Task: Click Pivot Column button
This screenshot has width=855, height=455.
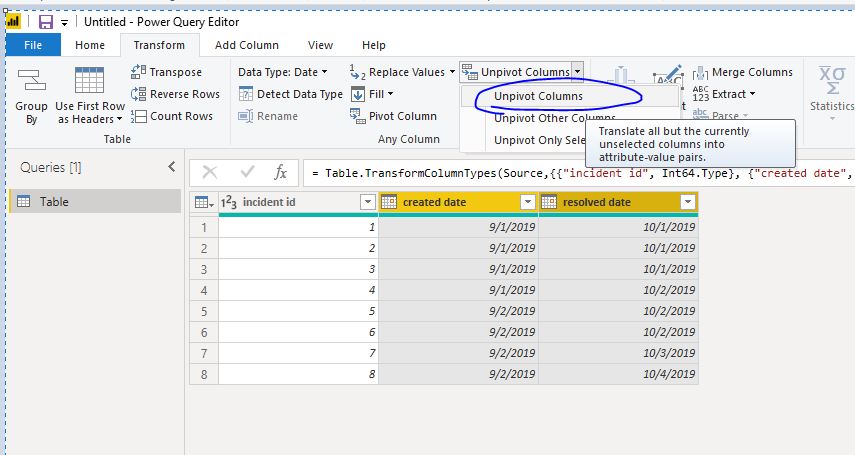Action: tap(393, 116)
